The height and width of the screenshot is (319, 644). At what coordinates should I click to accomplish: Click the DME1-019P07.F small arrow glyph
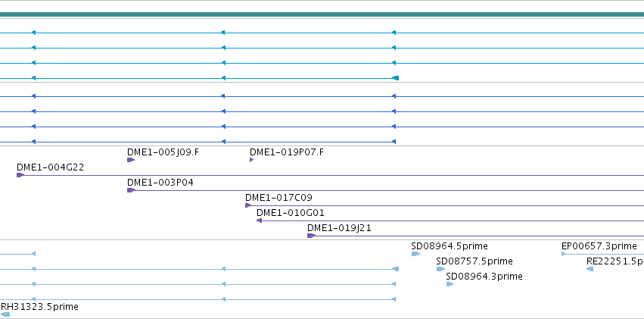pyautogui.click(x=251, y=160)
